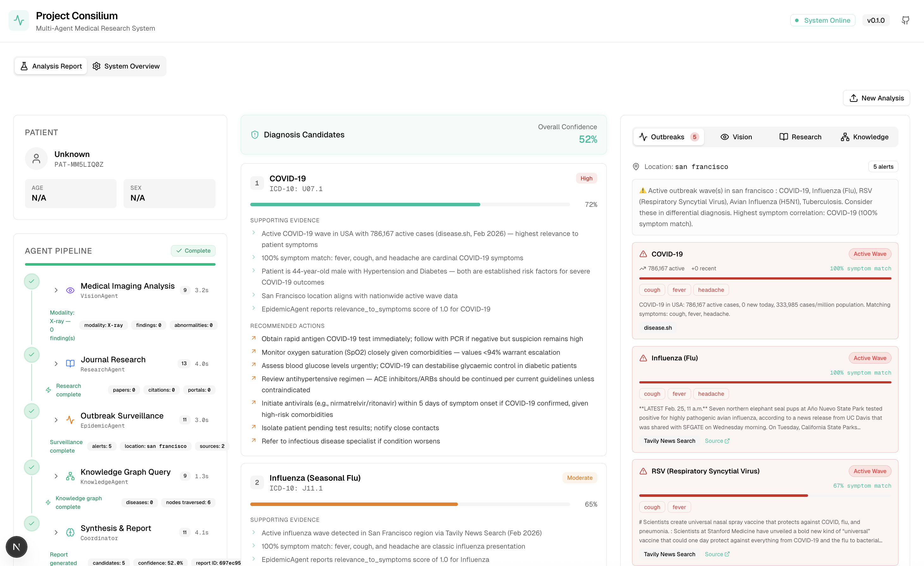Click the Project Consilium heartbeat logo

coord(19,20)
